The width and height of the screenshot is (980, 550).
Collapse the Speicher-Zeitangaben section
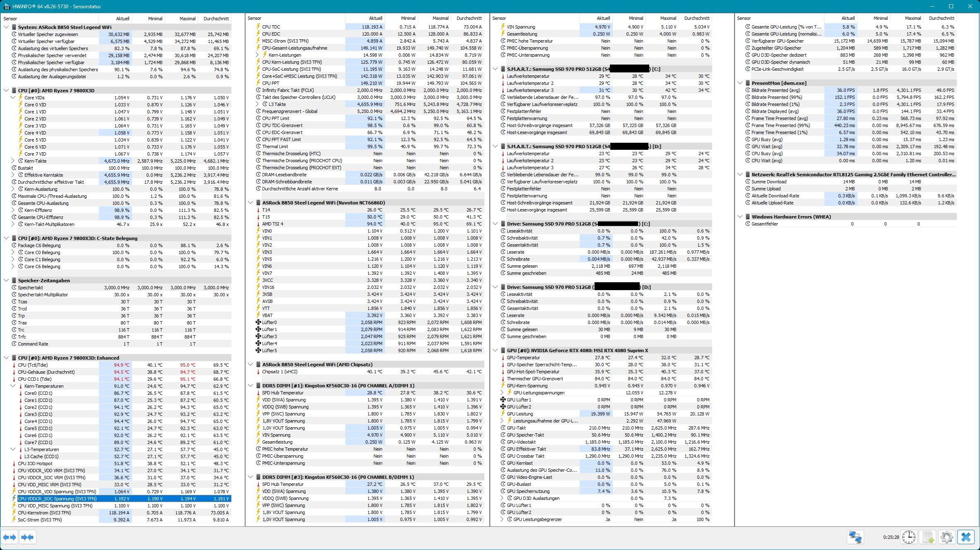(6, 281)
